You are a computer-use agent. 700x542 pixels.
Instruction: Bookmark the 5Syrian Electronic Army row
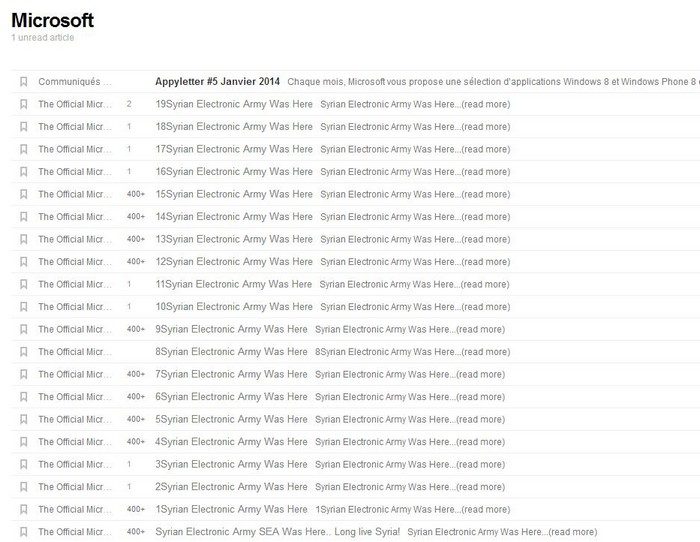pos(24,419)
